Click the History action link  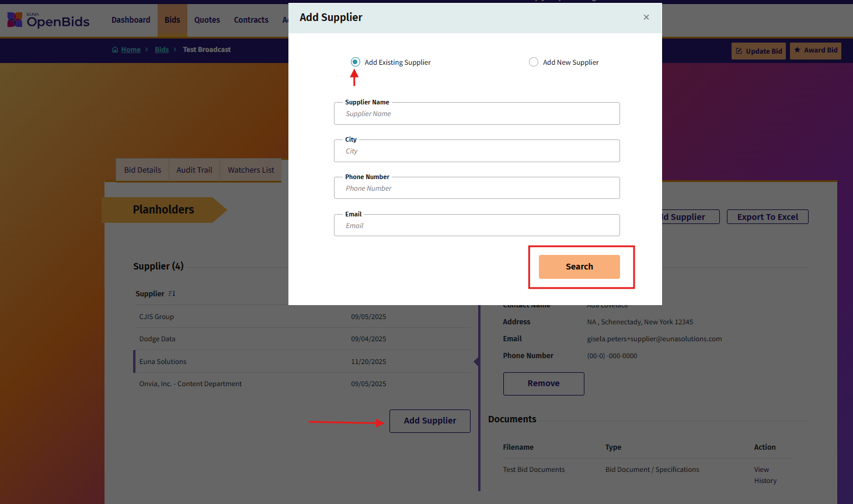click(x=765, y=481)
